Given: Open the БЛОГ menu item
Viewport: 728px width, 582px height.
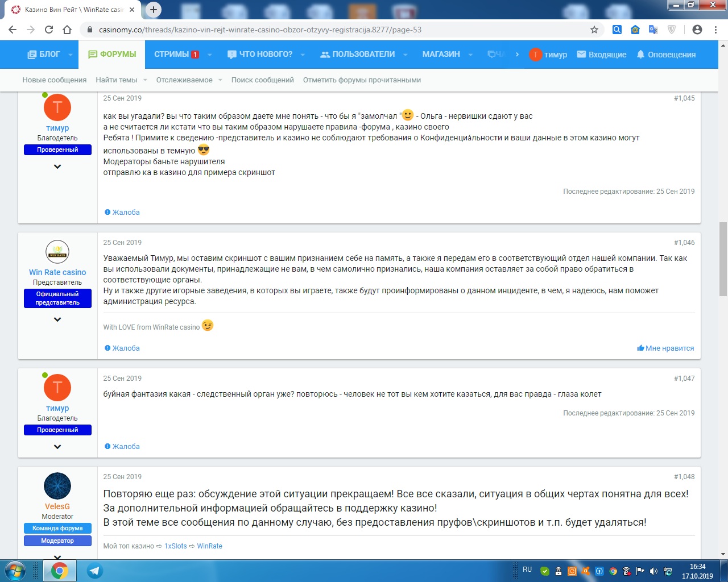Looking at the screenshot, I should pyautogui.click(x=44, y=55).
